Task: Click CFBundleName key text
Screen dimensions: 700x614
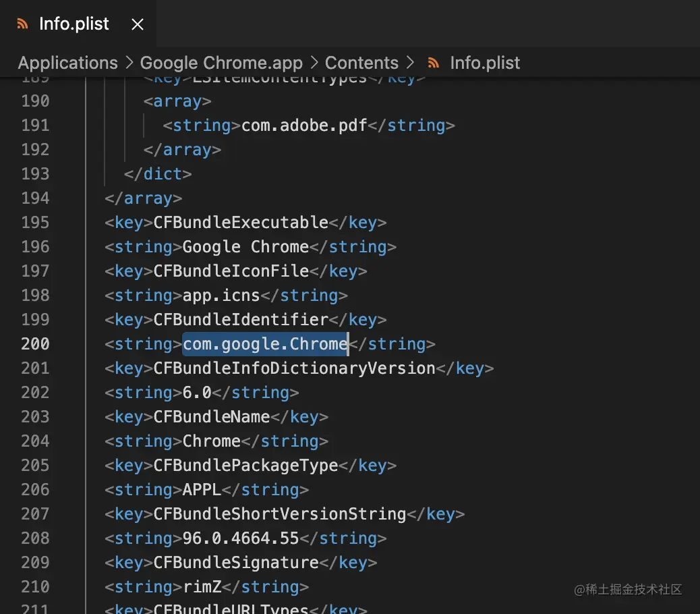Action: coord(212,417)
